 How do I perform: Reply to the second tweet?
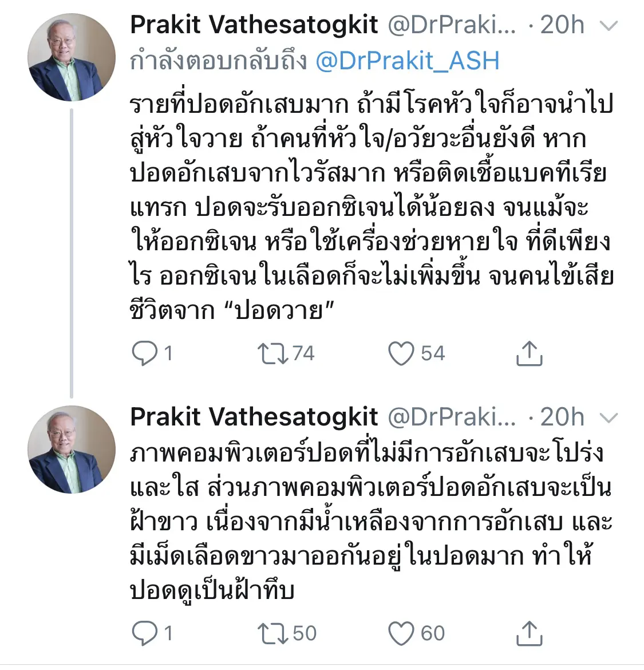coord(144,633)
